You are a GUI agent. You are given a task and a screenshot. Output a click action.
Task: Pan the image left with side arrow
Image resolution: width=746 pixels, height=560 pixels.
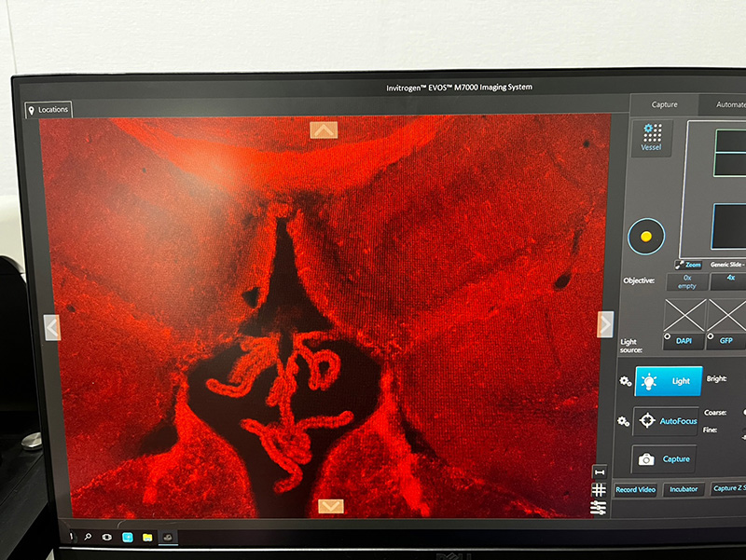(52, 327)
